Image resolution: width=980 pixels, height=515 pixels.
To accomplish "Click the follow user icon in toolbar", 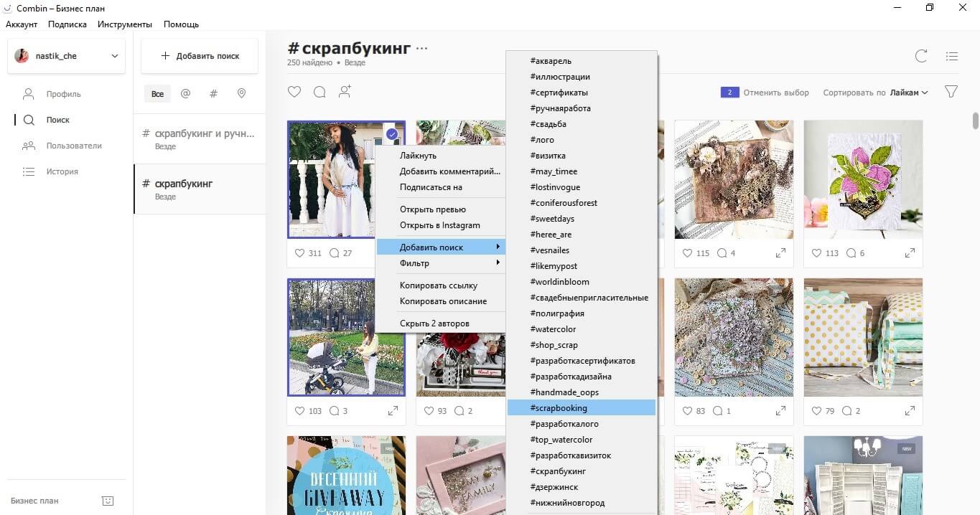I will pyautogui.click(x=345, y=92).
